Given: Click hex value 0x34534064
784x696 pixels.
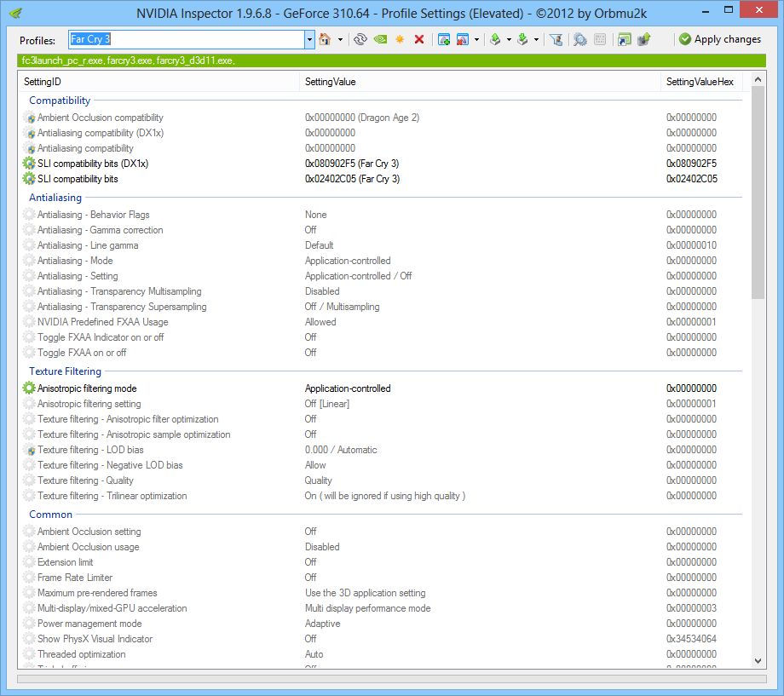Looking at the screenshot, I should click(691, 639).
